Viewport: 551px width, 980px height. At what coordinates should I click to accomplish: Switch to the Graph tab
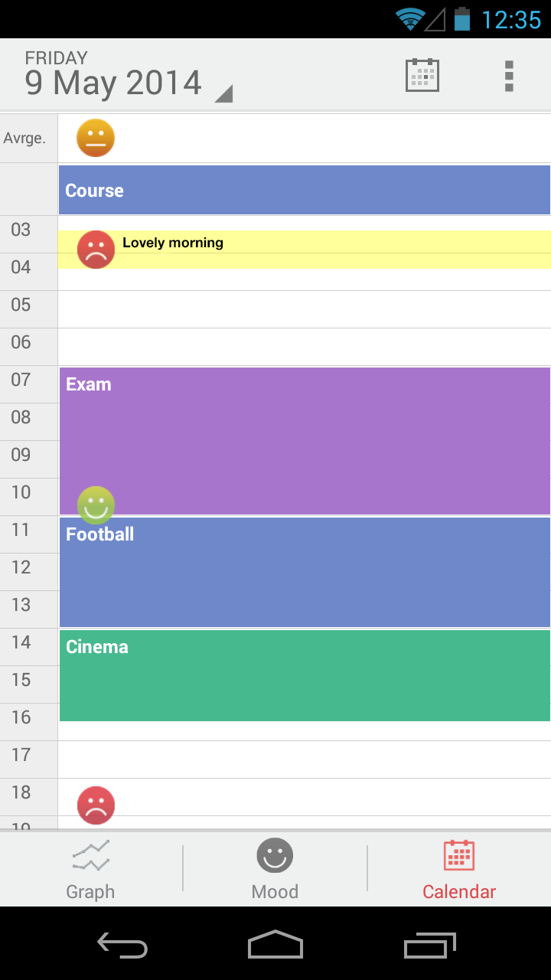click(90, 870)
